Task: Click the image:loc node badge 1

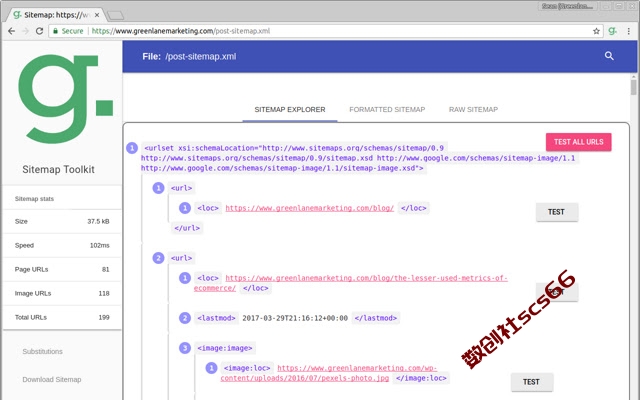Action: pyautogui.click(x=211, y=368)
